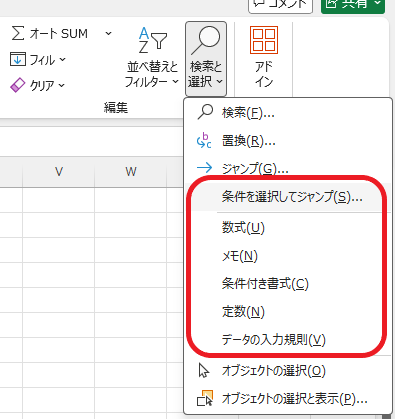
Task: Click the 検索と選択 magnifier icon
Action: (x=206, y=41)
